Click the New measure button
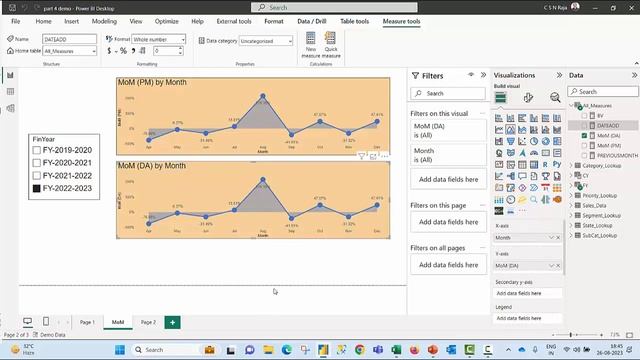The width and height of the screenshot is (640, 360). click(x=311, y=45)
